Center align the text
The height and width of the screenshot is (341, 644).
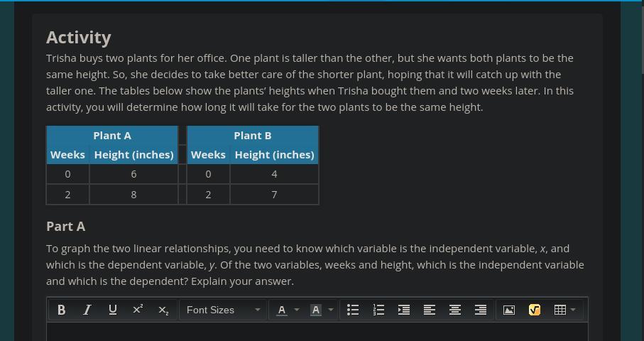(x=455, y=310)
